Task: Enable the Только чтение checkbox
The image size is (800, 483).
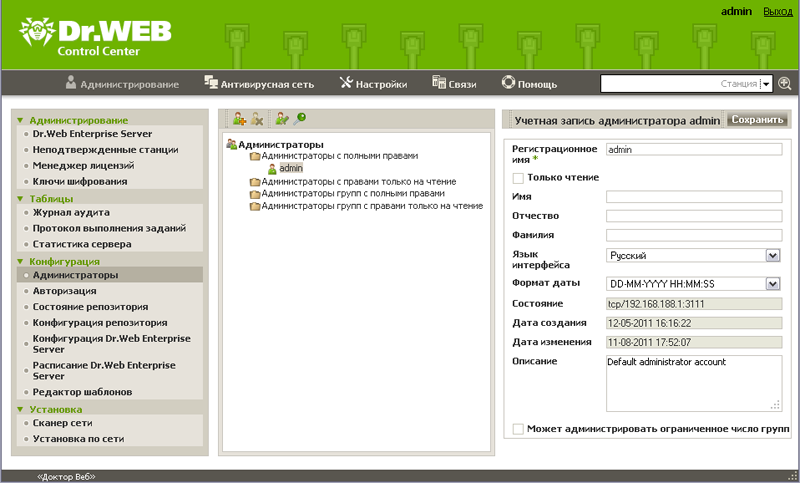Action: pos(518,178)
